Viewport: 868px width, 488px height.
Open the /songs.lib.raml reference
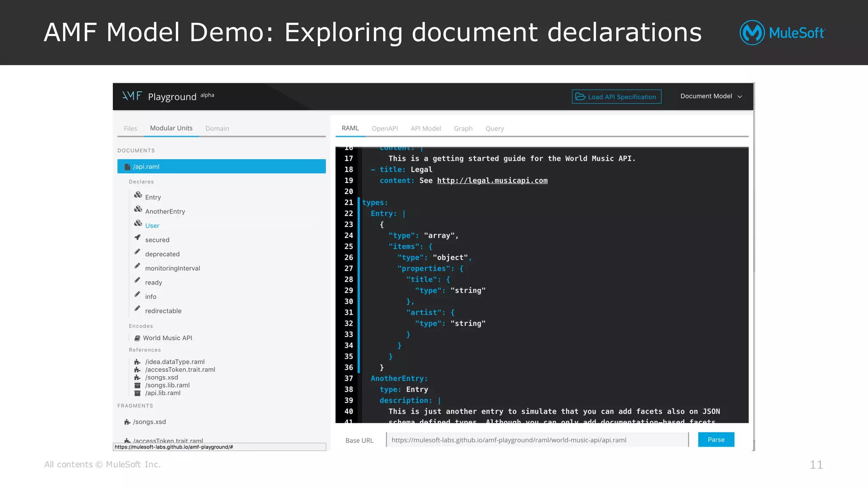point(167,385)
